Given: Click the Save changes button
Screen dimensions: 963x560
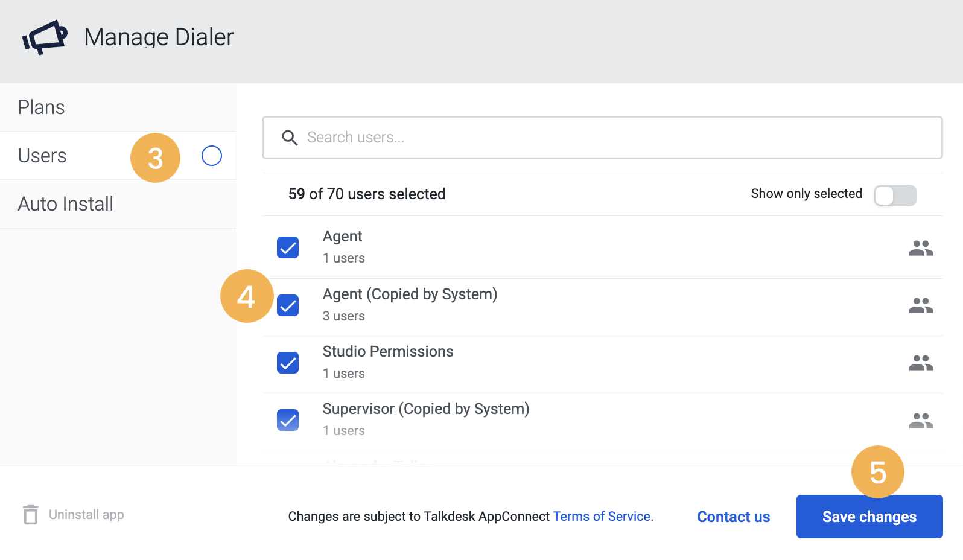Looking at the screenshot, I should click(x=869, y=517).
